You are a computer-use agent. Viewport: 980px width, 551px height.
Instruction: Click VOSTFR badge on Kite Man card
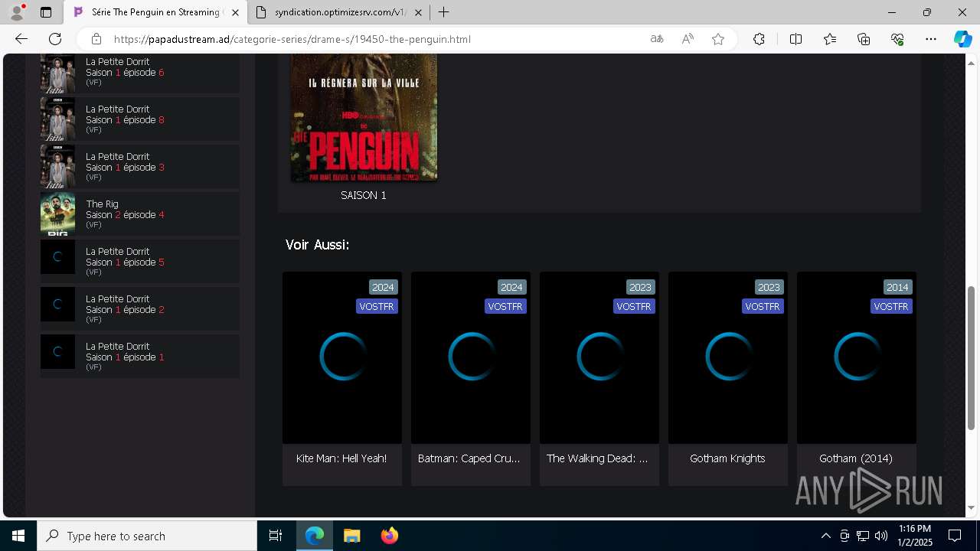tap(377, 306)
